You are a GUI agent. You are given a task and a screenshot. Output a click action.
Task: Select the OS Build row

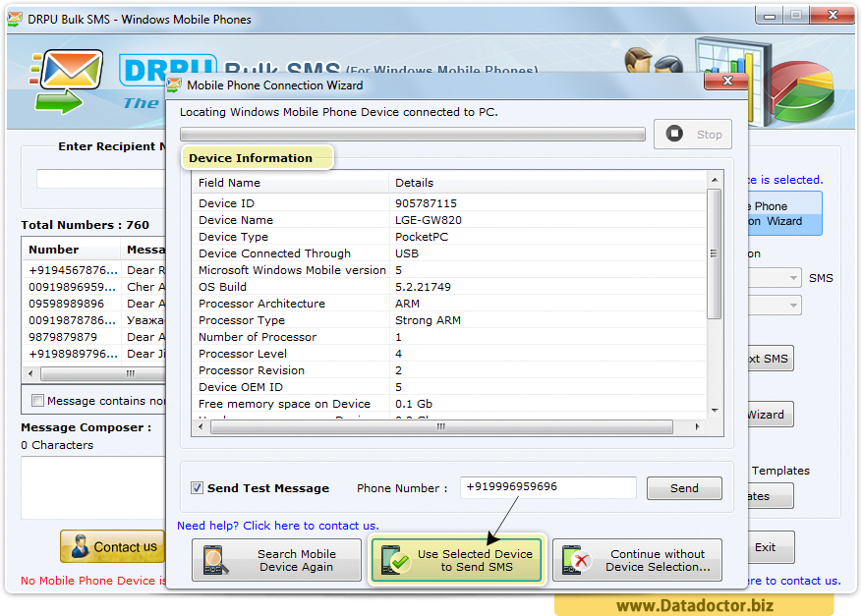[x=449, y=287]
